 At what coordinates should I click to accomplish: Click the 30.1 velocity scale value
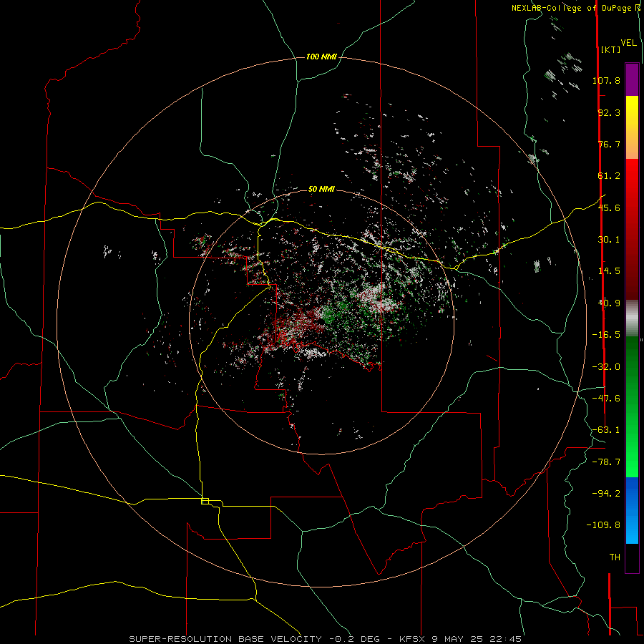click(609, 240)
